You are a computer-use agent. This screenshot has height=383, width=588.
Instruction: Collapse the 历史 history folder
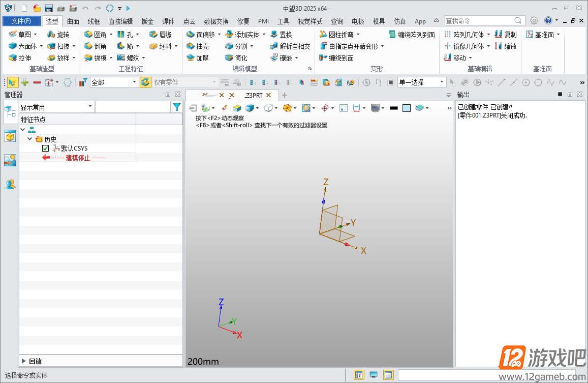29,139
